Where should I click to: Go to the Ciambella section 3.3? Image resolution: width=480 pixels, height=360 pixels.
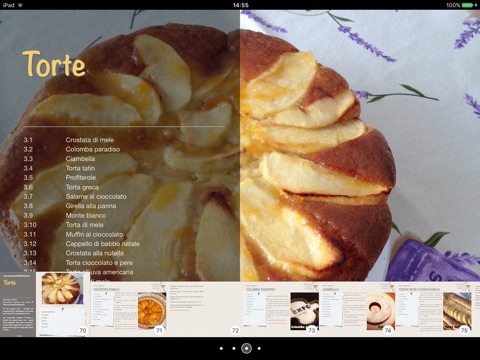(x=80, y=159)
